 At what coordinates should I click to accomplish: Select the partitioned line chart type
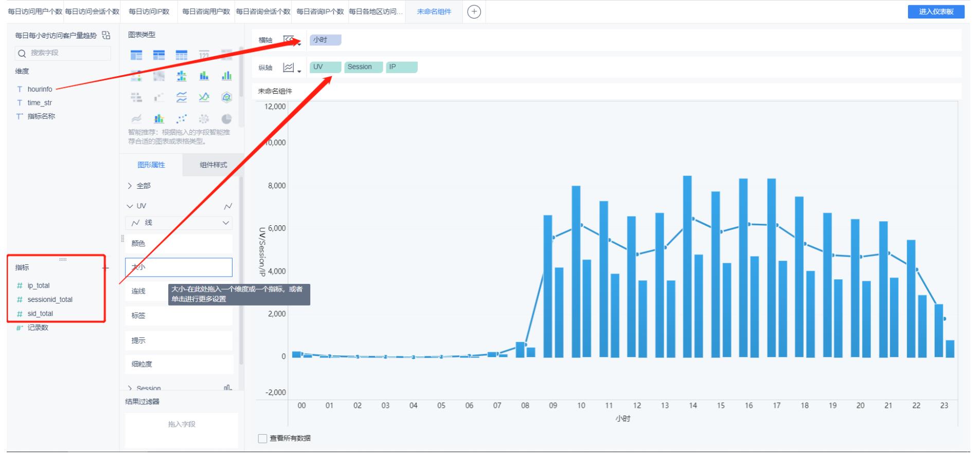click(x=182, y=97)
